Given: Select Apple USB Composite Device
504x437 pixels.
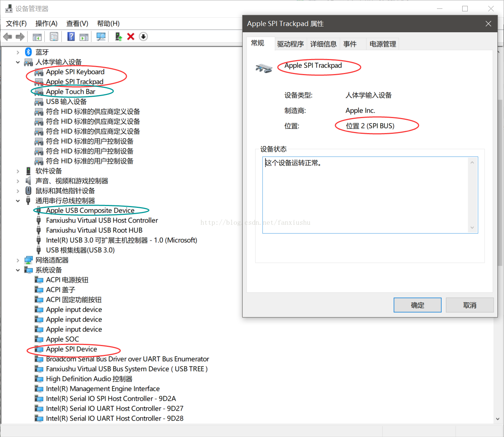Looking at the screenshot, I should point(90,210).
